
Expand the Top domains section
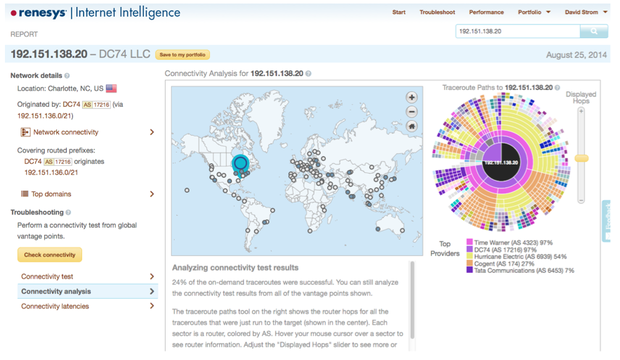152,194
